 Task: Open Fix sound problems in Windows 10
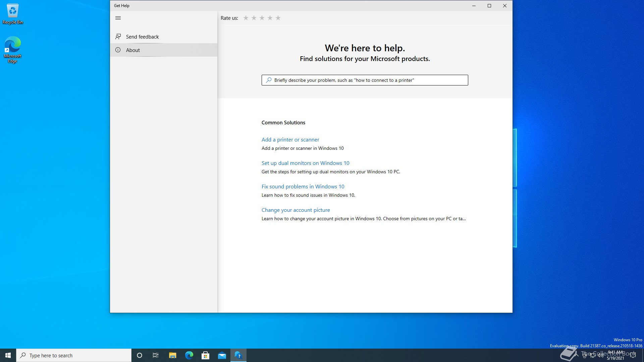[303, 186]
